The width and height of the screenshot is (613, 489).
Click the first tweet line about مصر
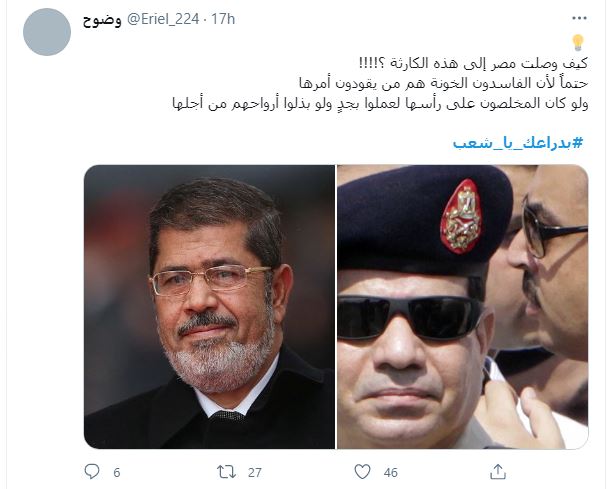coord(473,63)
